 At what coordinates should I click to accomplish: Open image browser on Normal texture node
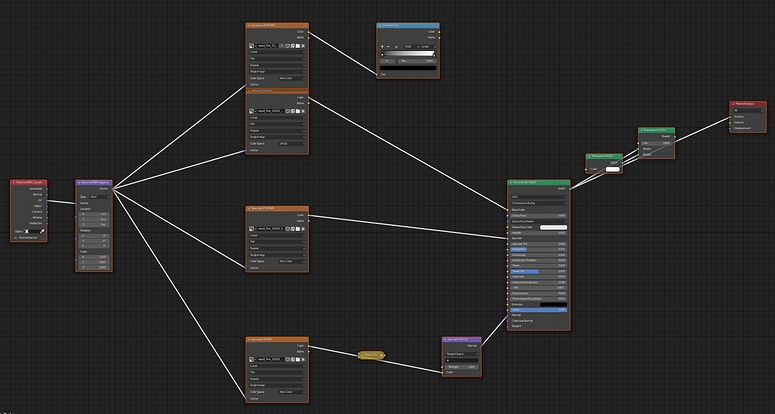coord(251,359)
